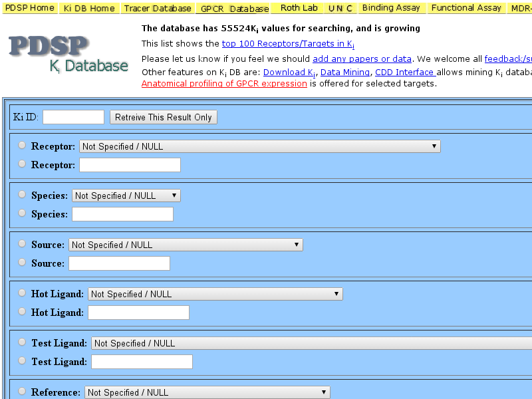This screenshot has width=532, height=399.
Task: Click Retreive This Result Only button
Action: 163,117
